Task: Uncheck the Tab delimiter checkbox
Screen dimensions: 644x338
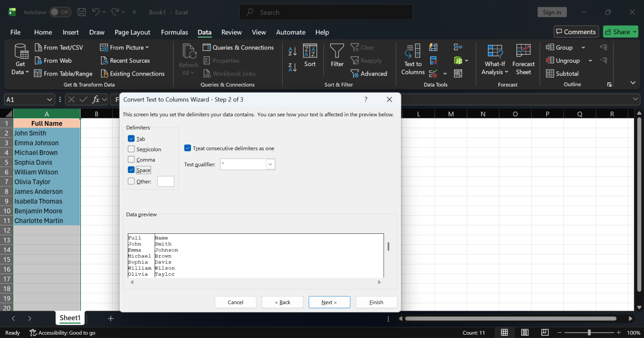Action: (131, 138)
